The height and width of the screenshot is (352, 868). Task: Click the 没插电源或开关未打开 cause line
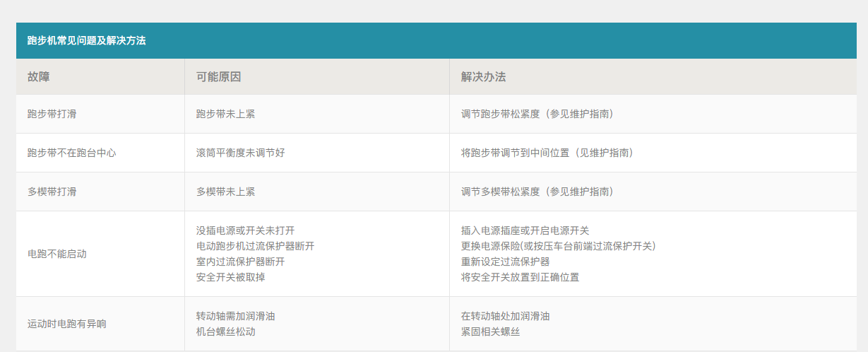[245, 230]
